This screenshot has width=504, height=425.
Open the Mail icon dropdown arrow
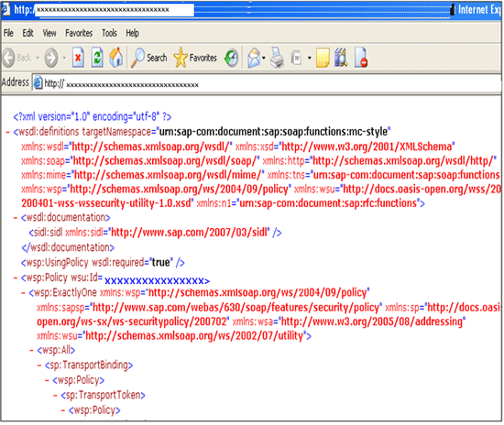(x=264, y=58)
